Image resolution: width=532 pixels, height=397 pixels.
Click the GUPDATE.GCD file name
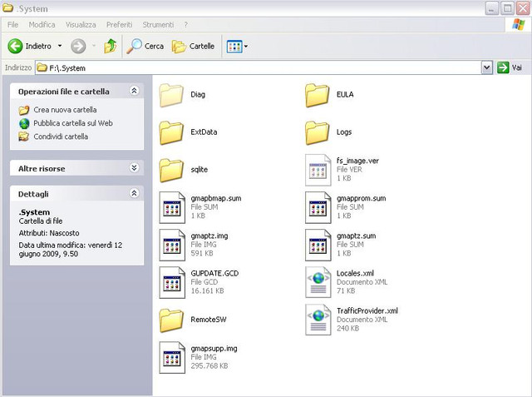[x=214, y=273]
